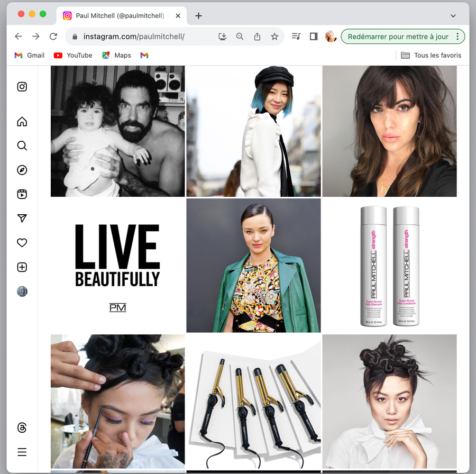Image resolution: width=476 pixels, height=474 pixels.
Task: Select the Paul Mitchell browser tab
Action: [120, 16]
